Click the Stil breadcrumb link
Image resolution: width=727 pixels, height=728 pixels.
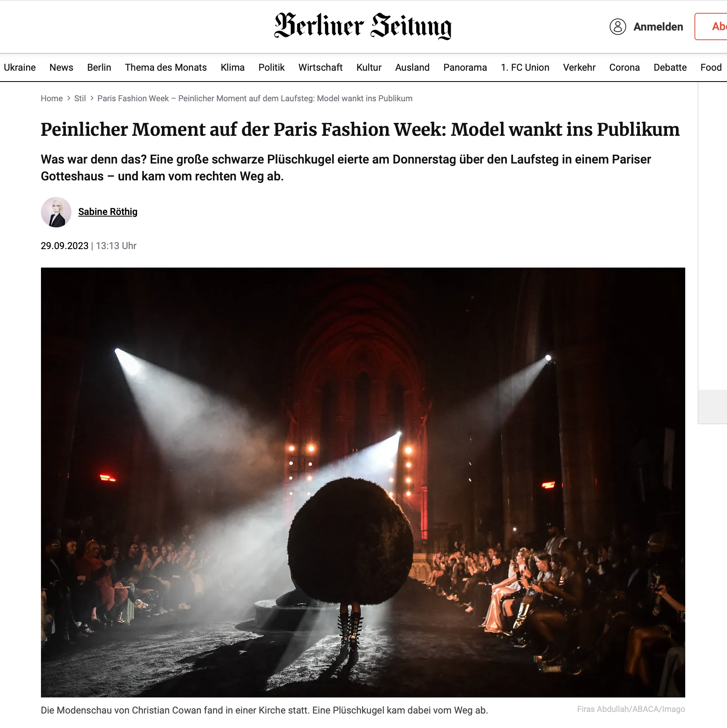[80, 98]
